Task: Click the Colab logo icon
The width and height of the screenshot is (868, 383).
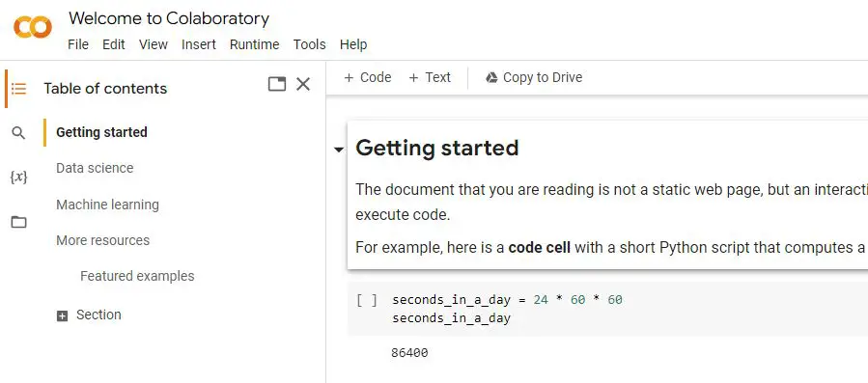Action: point(33,27)
